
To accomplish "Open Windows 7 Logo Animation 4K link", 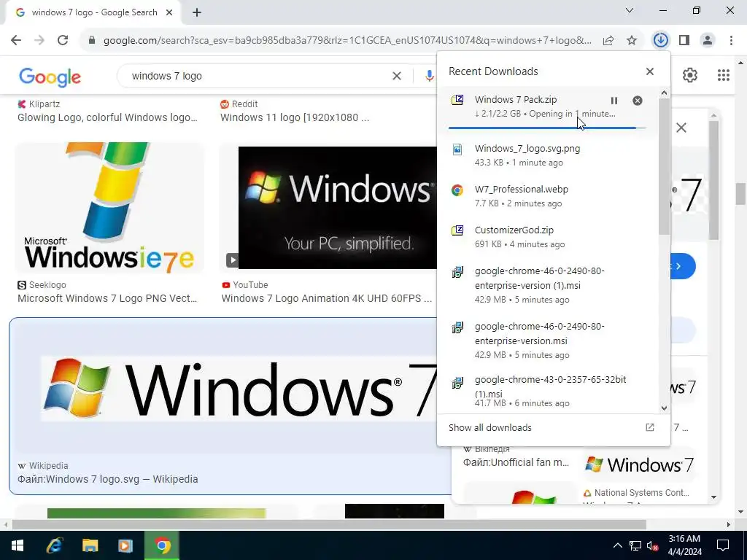I will point(326,298).
